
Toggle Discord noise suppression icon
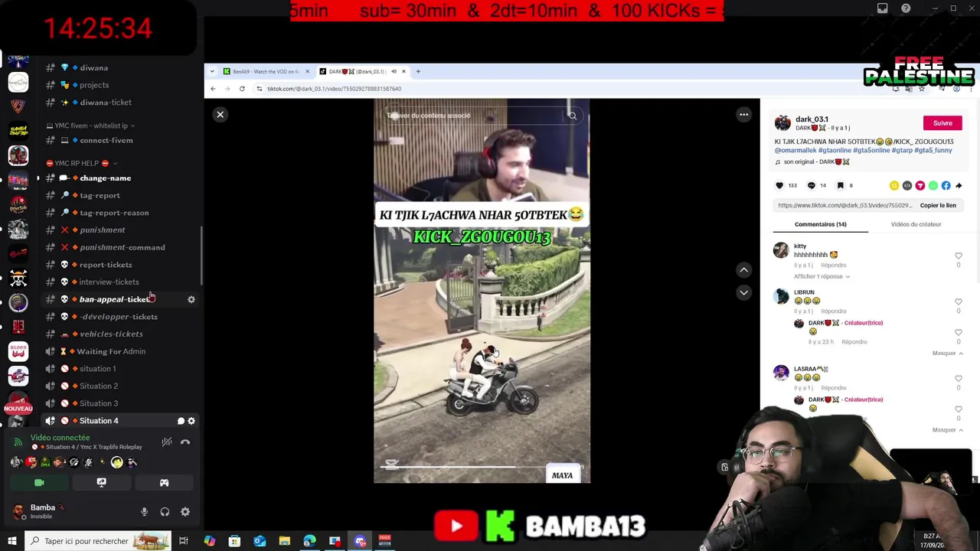[x=167, y=442]
